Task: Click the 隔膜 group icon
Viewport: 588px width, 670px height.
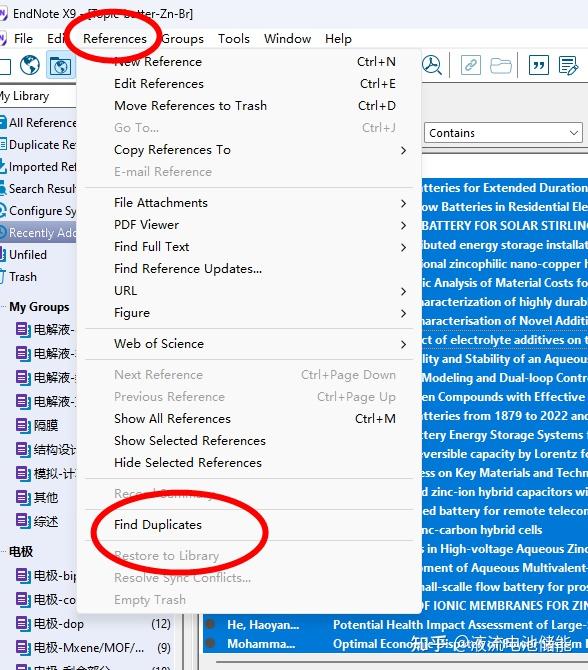Action: 23,425
